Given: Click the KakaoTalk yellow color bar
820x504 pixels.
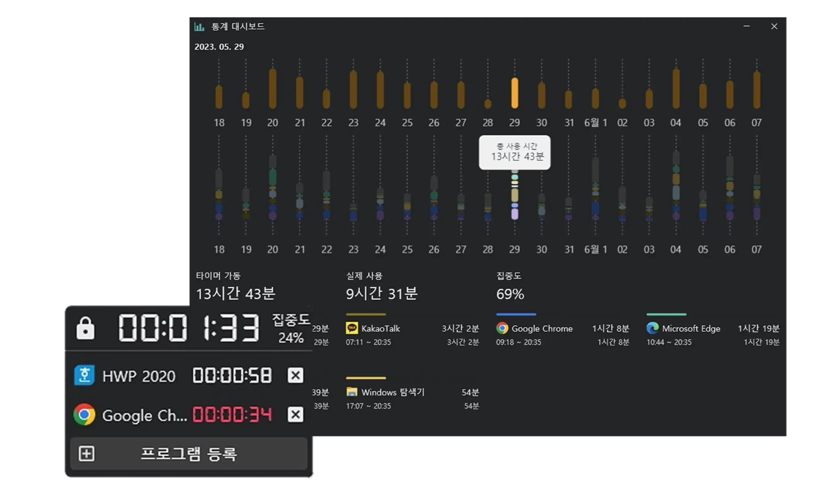Looking at the screenshot, I should pos(366,314).
